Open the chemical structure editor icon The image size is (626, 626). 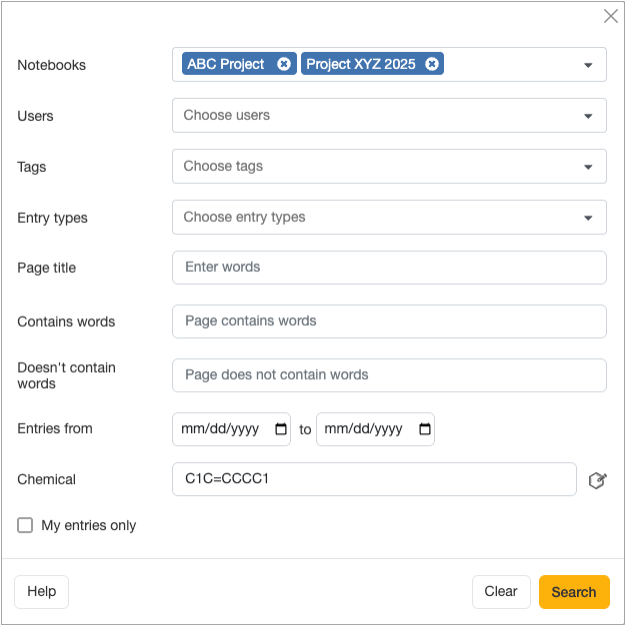[598, 480]
